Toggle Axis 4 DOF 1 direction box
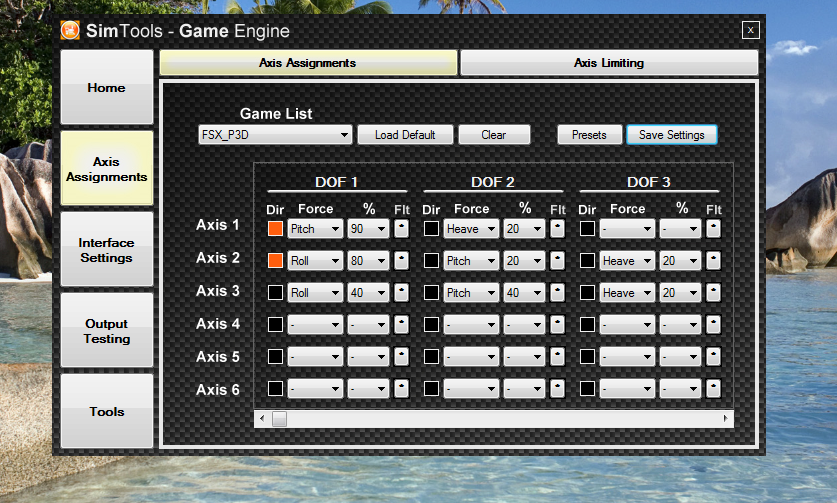The image size is (837, 503). (x=275, y=325)
